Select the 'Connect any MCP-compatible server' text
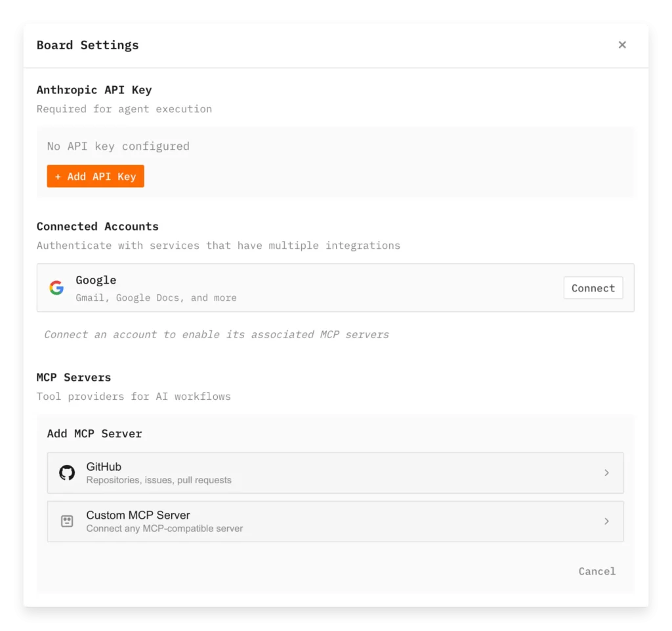672x631 pixels. click(165, 527)
